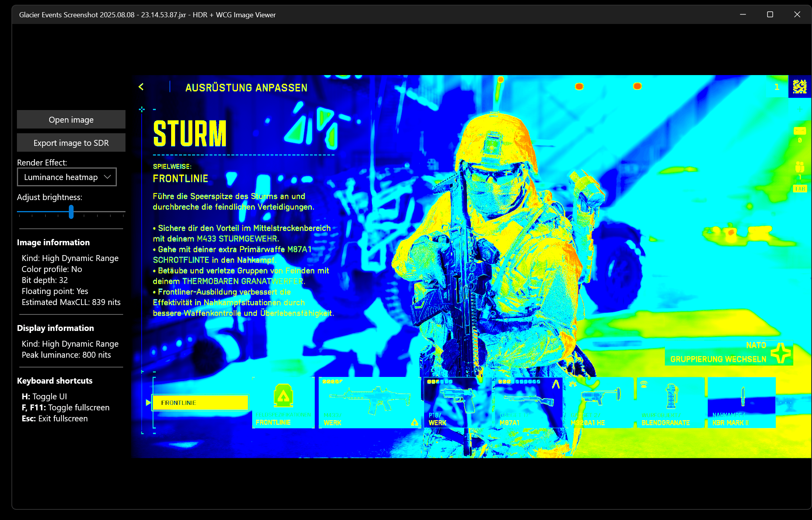812x520 pixels.
Task: Click the Luminance heatmap dropdown chevron
Action: [107, 177]
